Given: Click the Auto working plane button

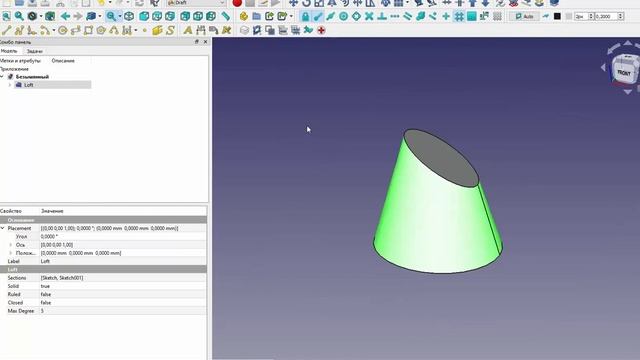Looking at the screenshot, I should [524, 16].
